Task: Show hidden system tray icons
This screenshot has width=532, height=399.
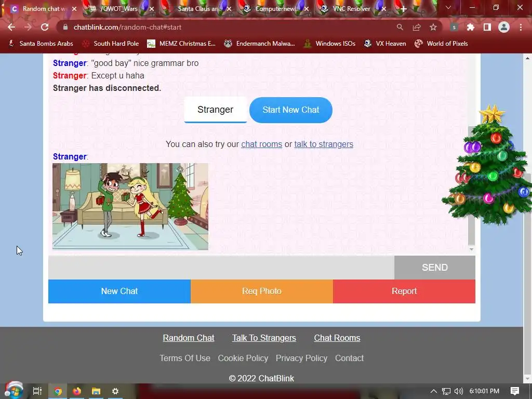Action: click(x=433, y=391)
